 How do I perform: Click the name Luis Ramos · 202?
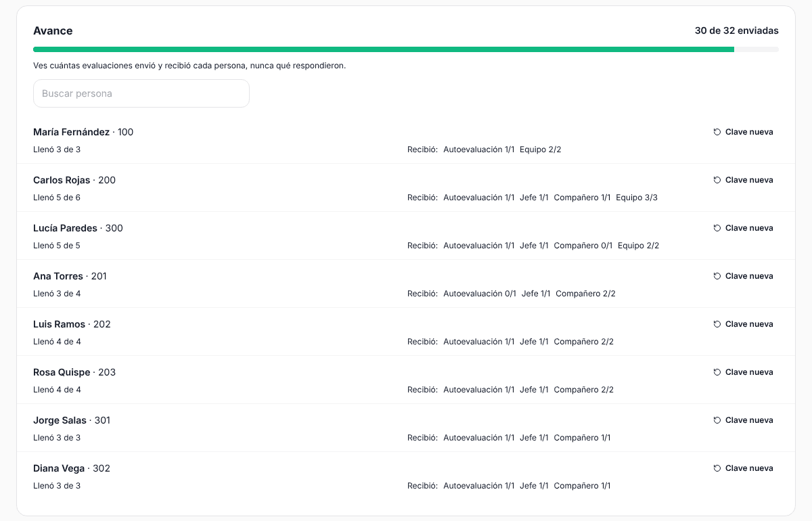pyautogui.click(x=72, y=324)
